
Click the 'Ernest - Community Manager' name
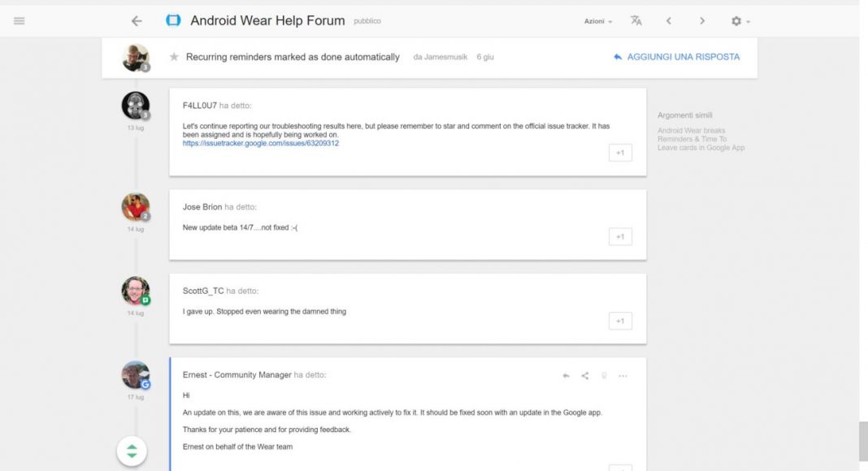tap(237, 375)
